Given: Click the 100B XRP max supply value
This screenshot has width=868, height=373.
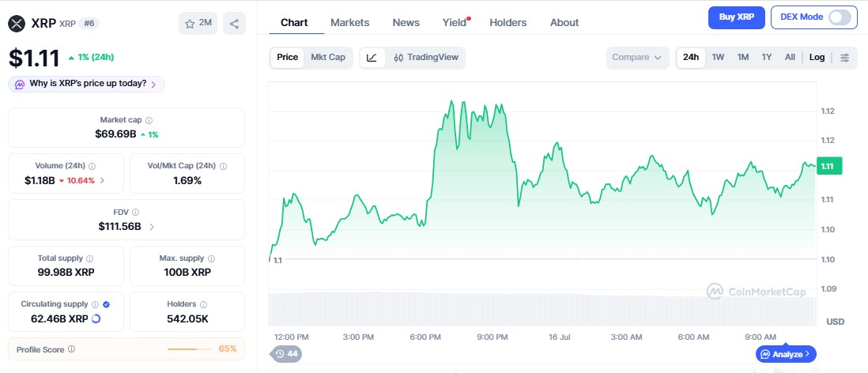Looking at the screenshot, I should (187, 273).
